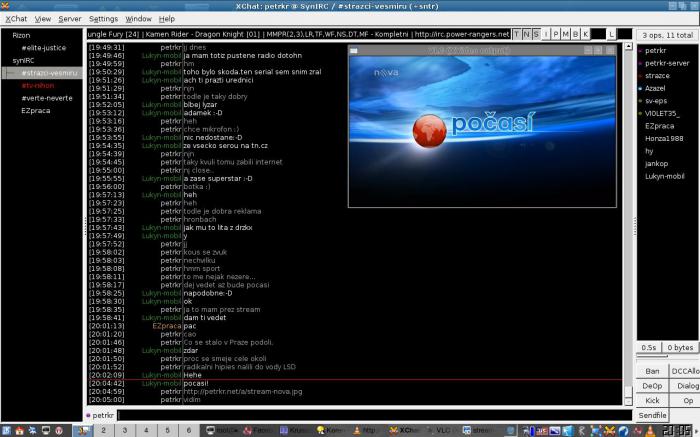Select user jankop in the user list
This screenshot has width=700, height=437.
point(656,163)
